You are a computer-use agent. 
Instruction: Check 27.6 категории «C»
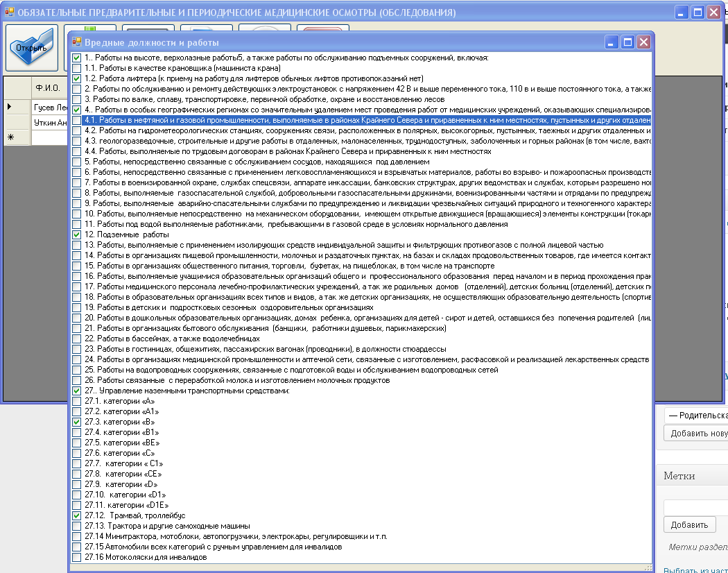(x=76, y=454)
